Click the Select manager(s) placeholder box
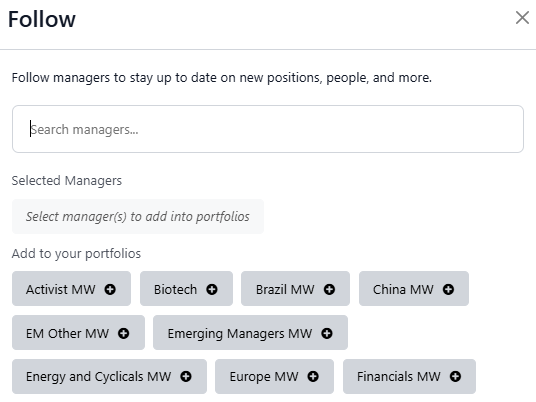This screenshot has height=402, width=536. (138, 216)
